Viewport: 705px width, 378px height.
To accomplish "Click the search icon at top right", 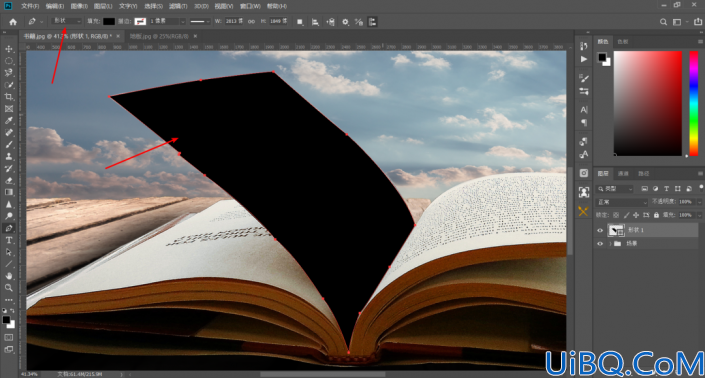I will (x=663, y=22).
